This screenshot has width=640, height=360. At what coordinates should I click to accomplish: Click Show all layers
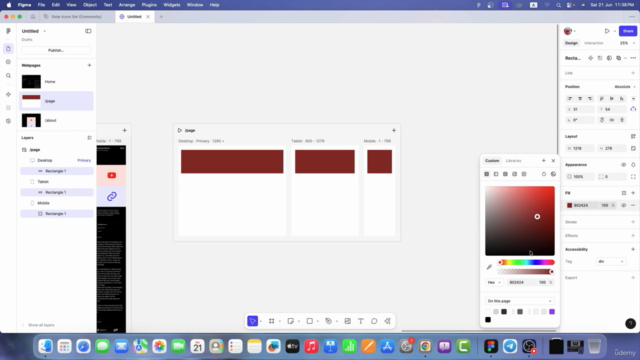click(x=41, y=325)
